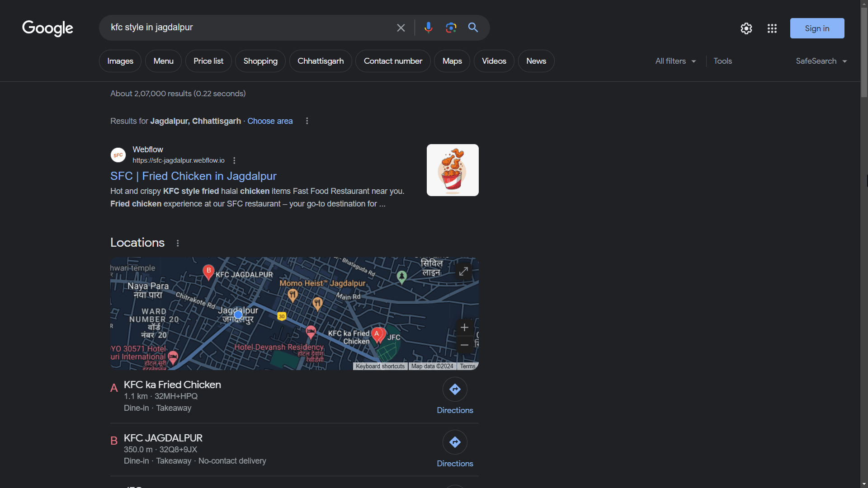Get directions to KFC JAGDALPUR
Image resolution: width=868 pixels, height=488 pixels.
point(455,442)
